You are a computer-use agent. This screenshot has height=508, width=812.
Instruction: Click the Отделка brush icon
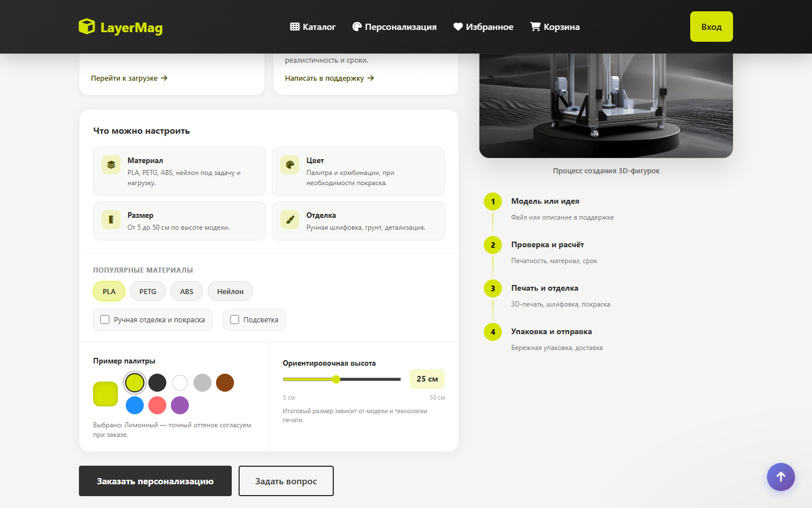[x=290, y=220]
